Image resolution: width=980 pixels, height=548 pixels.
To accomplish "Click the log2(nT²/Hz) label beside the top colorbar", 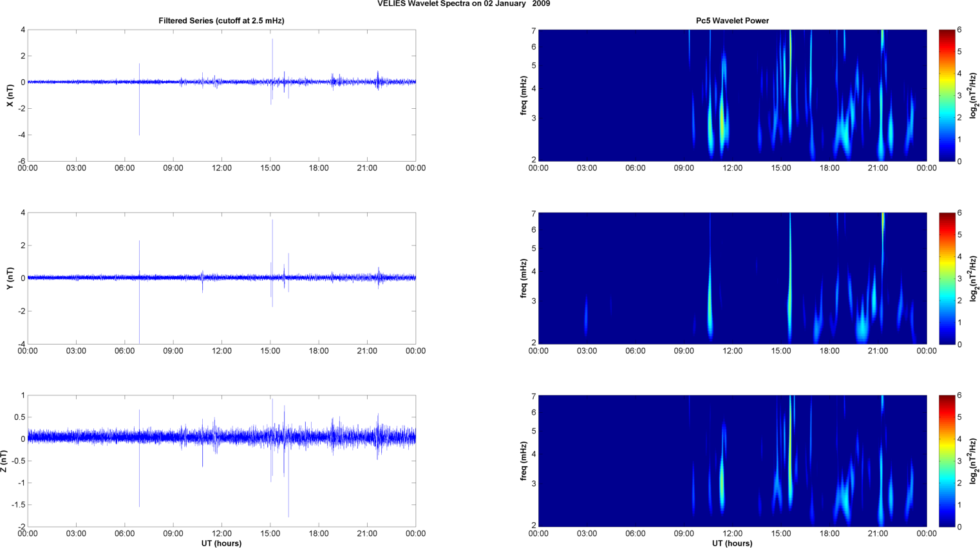I will click(x=975, y=95).
